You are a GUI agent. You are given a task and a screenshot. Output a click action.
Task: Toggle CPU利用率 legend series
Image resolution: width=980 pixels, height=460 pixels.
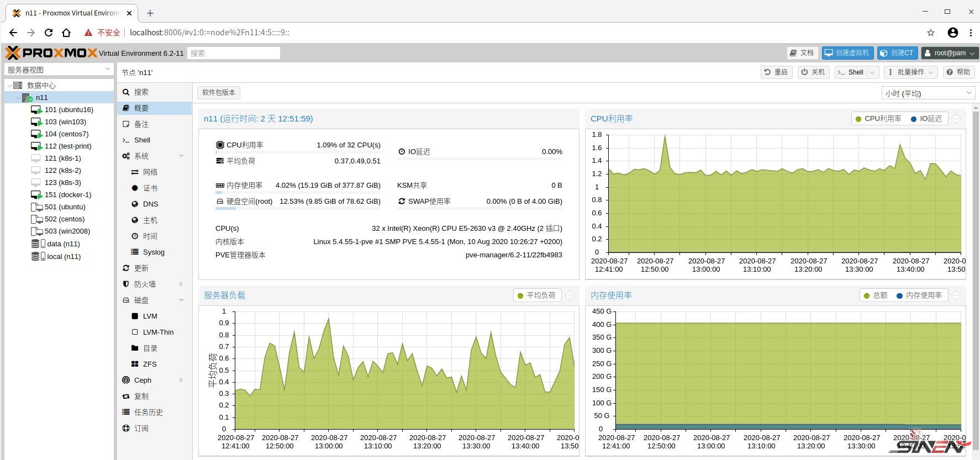point(878,119)
